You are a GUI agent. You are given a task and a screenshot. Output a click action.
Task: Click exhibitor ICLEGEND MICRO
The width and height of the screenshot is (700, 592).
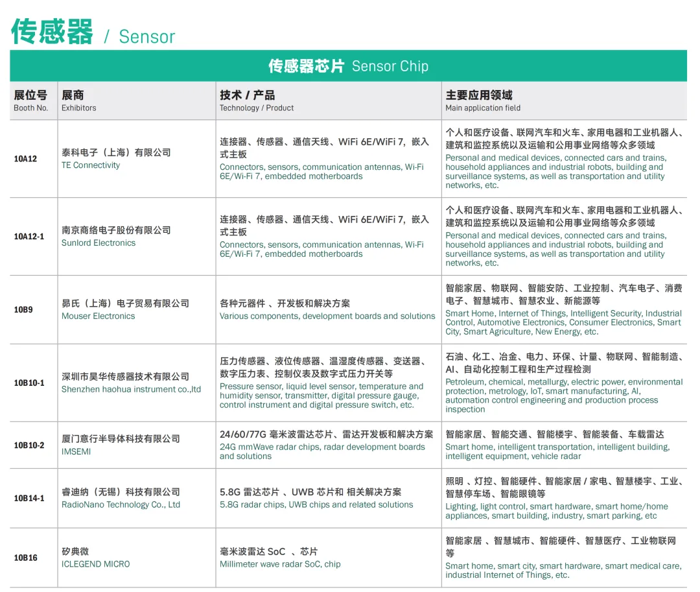(x=95, y=564)
